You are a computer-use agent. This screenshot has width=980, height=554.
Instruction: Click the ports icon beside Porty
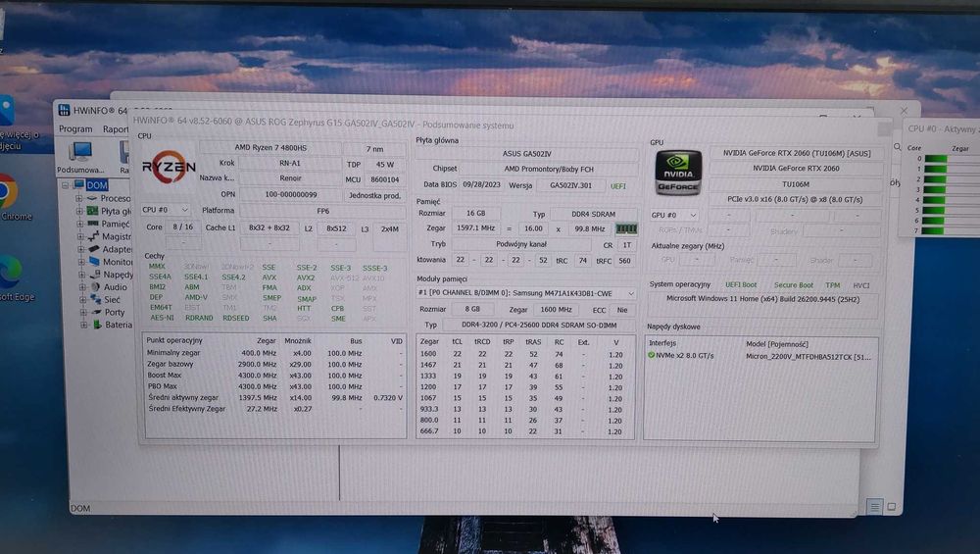pos(96,312)
